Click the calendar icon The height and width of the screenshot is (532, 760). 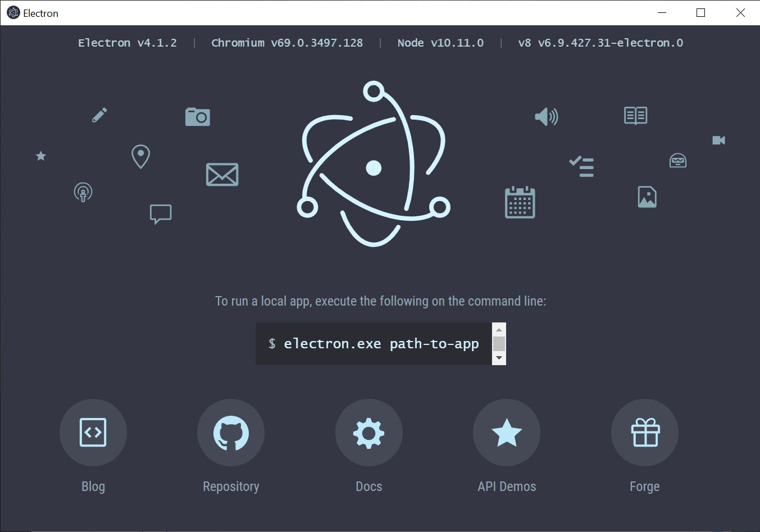(x=520, y=202)
